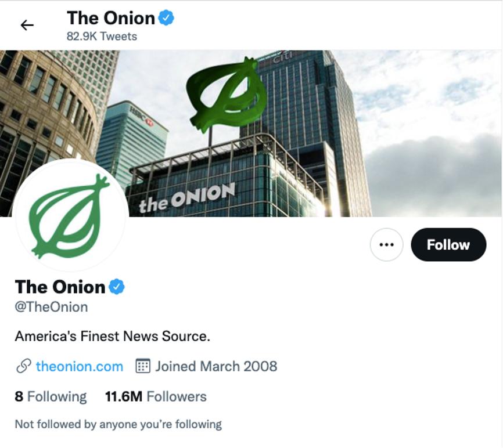Click the verified badge in the top header

click(167, 18)
